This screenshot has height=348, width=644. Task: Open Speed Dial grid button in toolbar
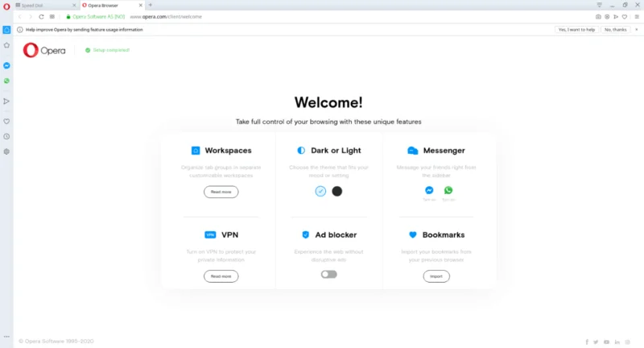[x=52, y=17]
